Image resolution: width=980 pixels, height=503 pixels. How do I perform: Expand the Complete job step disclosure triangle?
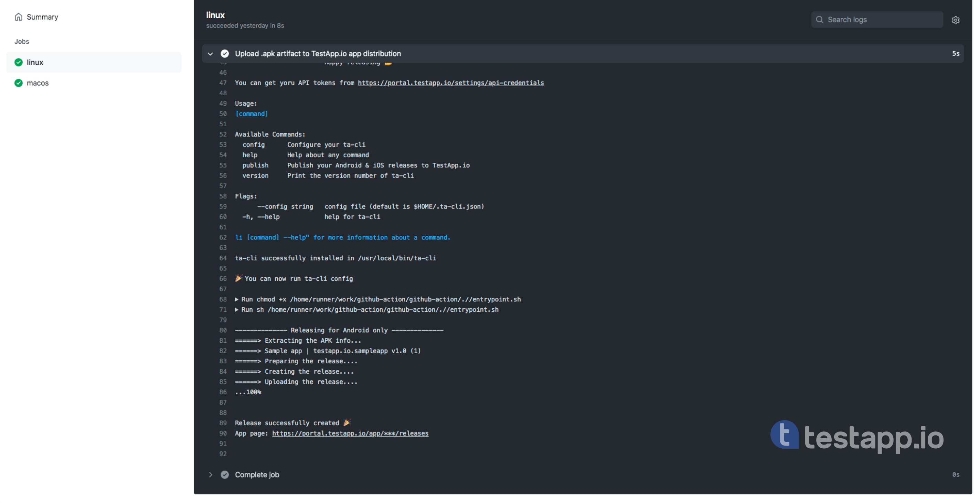point(211,475)
